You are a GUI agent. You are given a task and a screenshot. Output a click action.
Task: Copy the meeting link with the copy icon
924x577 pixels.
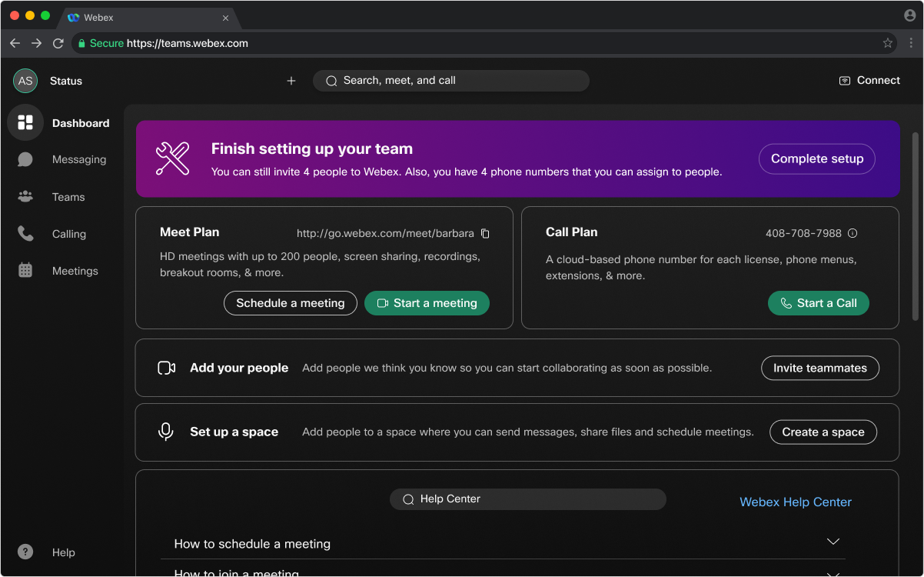(x=485, y=233)
